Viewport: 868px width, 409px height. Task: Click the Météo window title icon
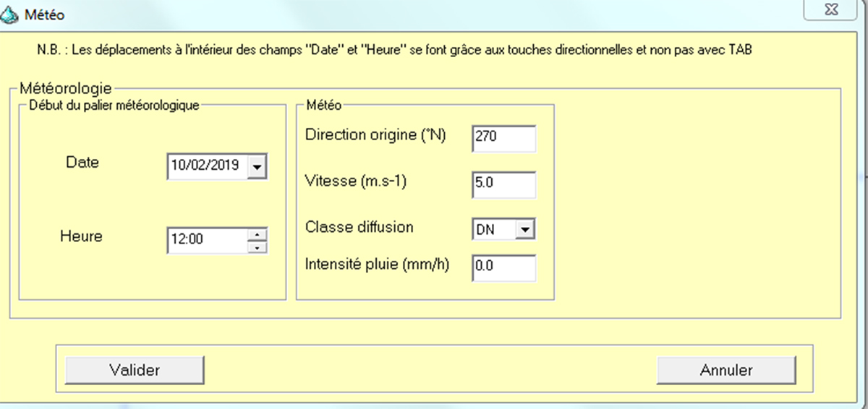[x=12, y=14]
